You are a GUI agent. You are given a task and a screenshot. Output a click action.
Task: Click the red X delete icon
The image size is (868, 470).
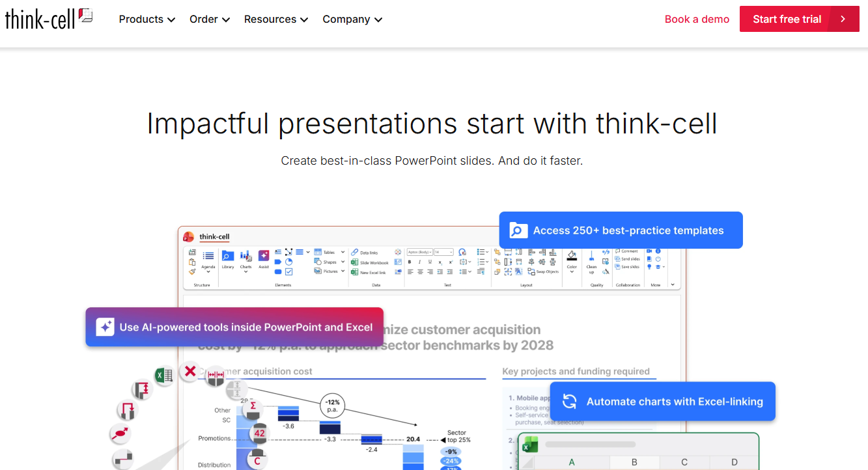click(x=190, y=372)
